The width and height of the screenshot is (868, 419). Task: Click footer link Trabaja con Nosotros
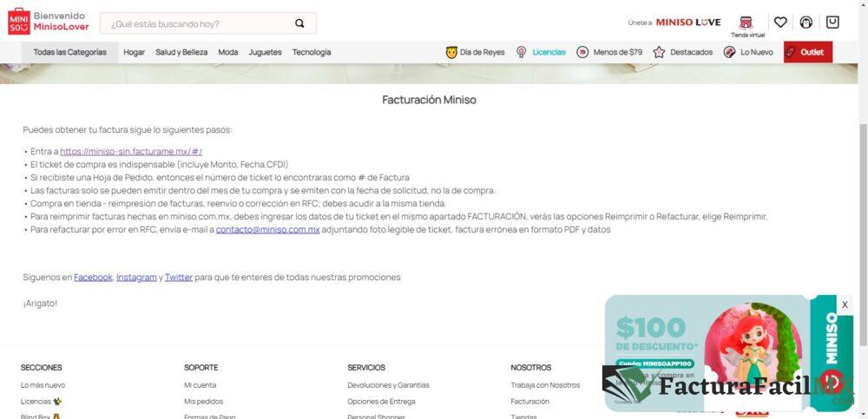[x=545, y=385]
